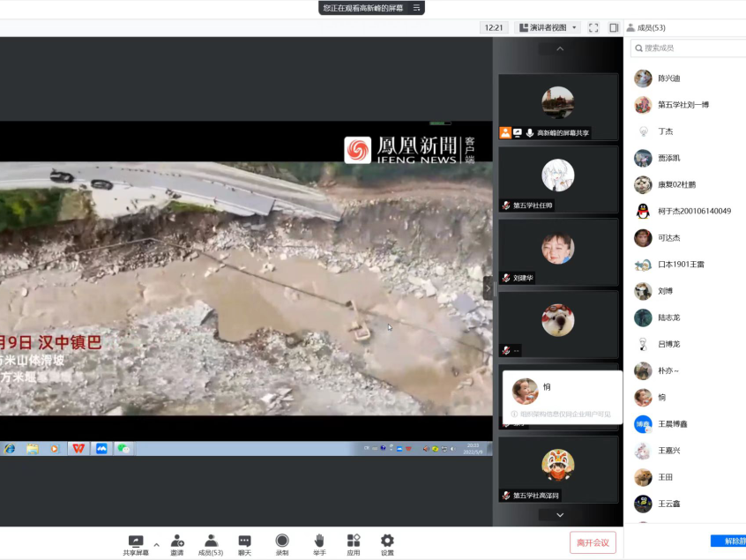Screen dimensions: 746x560
Task: Select member 可达杰 in the list
Action: 685,238
